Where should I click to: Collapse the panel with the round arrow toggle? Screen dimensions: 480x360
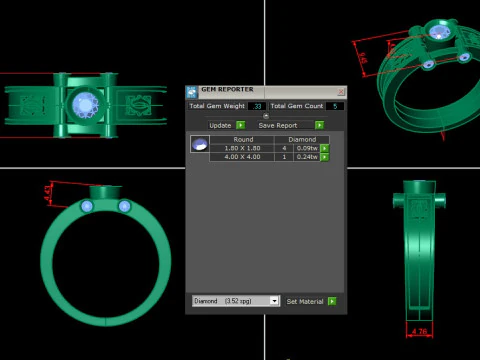pos(266,116)
